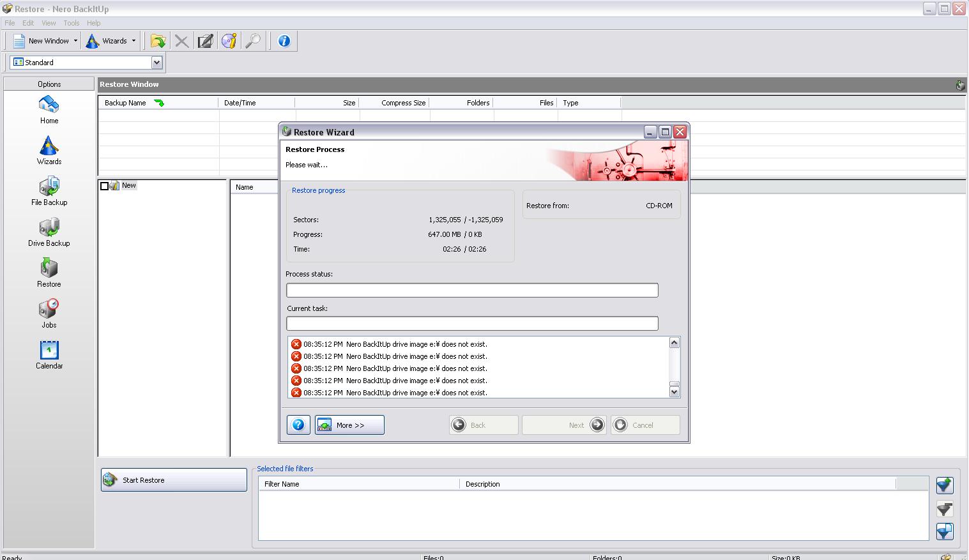Open the New Window dropdown arrow
Viewport: 969px width, 560px height.
75,41
